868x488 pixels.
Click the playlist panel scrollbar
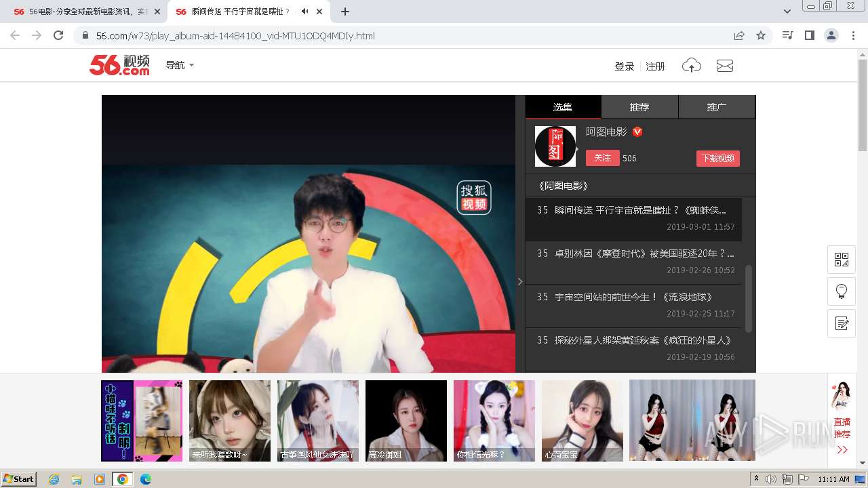[x=749, y=298]
